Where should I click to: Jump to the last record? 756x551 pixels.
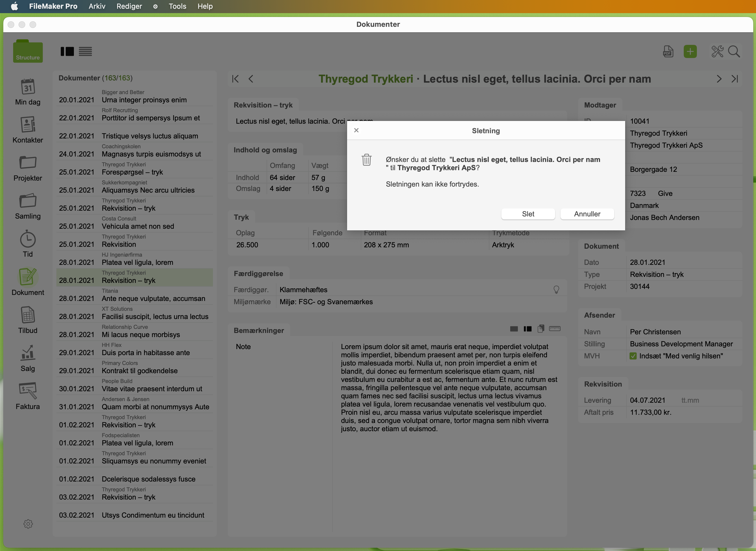[735, 79]
